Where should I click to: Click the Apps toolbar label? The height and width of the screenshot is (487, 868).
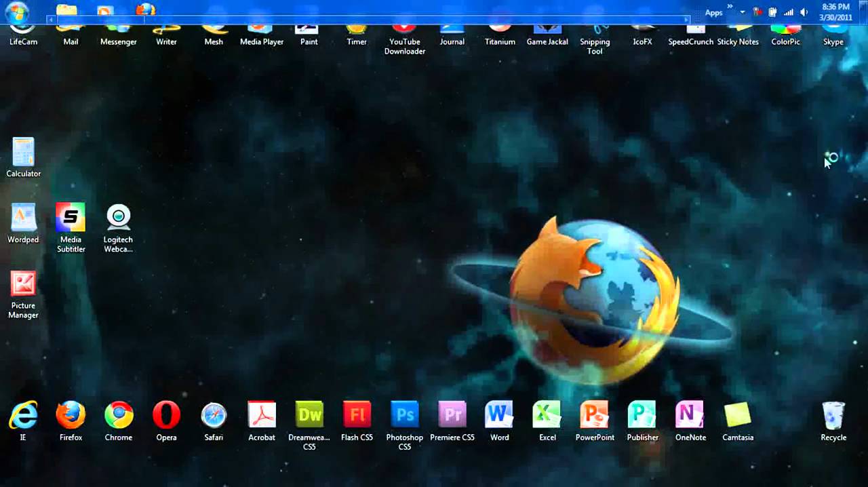pyautogui.click(x=713, y=13)
